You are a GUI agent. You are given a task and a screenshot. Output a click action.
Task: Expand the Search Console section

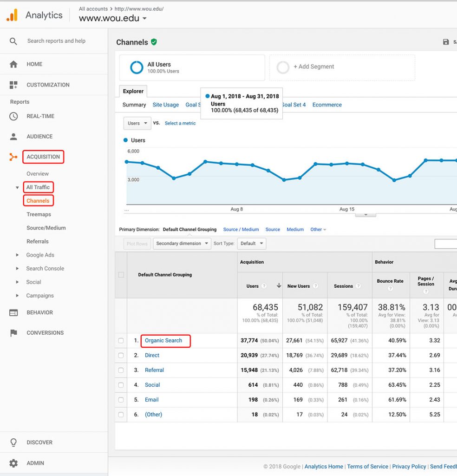(17, 268)
